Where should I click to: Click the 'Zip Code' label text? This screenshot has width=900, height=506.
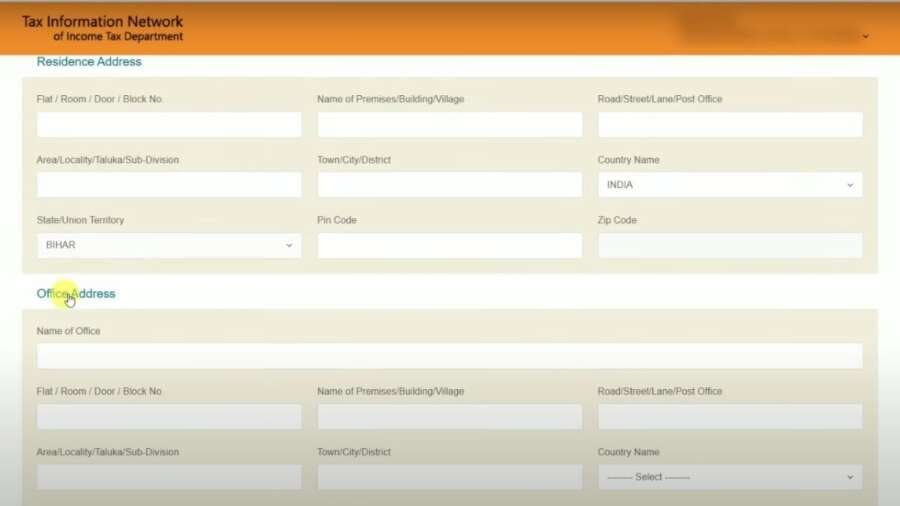[617, 220]
